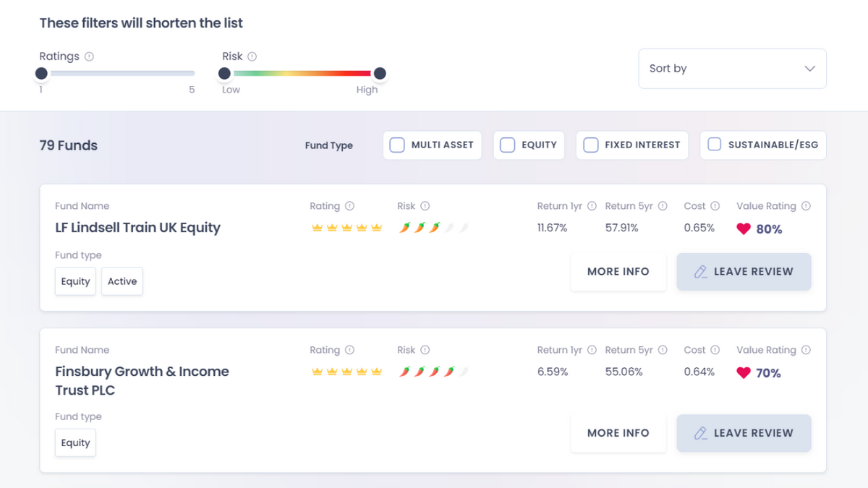This screenshot has height=488, width=868.
Task: Leave review for Finsbury Growth & Income Trust
Action: click(x=744, y=433)
